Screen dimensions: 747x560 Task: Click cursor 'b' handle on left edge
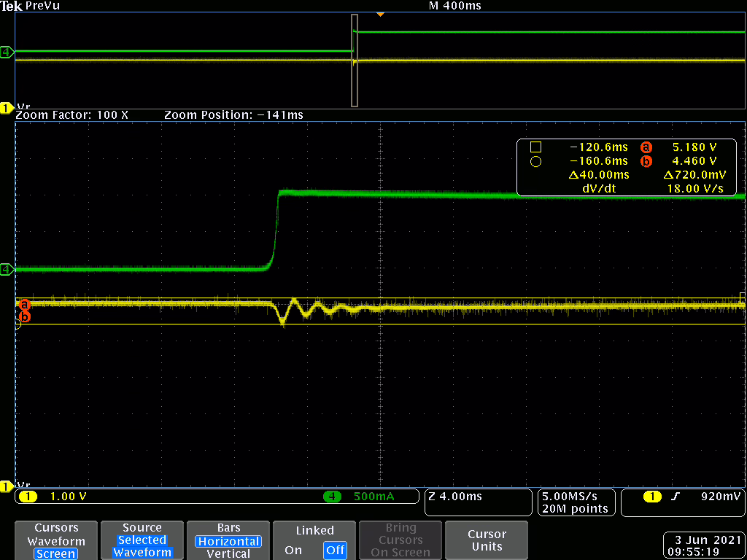25,316
